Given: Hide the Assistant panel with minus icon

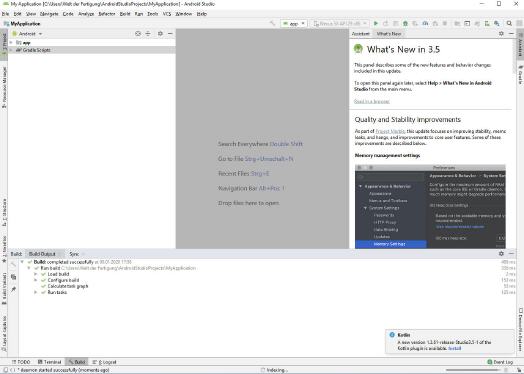Looking at the screenshot, I should tap(511, 33).
